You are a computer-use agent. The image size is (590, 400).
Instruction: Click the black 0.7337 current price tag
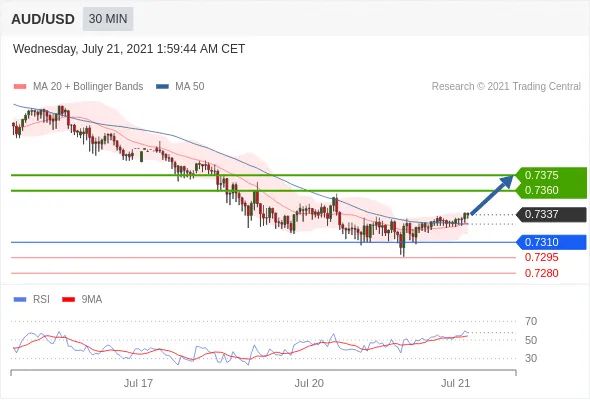pos(552,214)
